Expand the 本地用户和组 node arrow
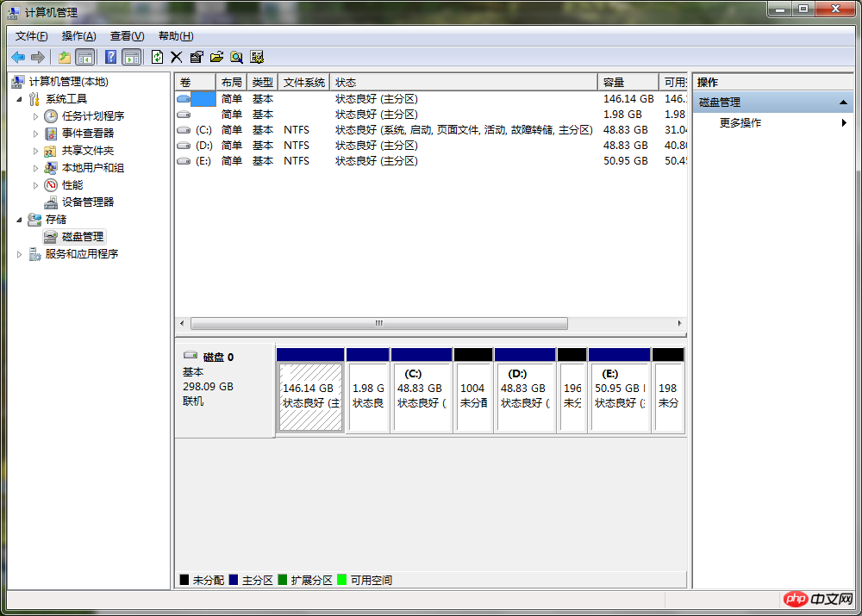862x616 pixels. click(35, 168)
